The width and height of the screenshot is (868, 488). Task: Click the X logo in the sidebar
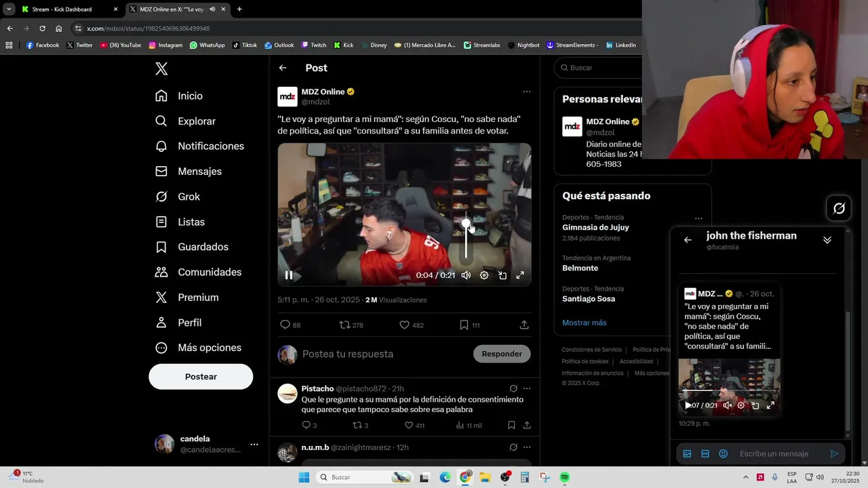[161, 68]
